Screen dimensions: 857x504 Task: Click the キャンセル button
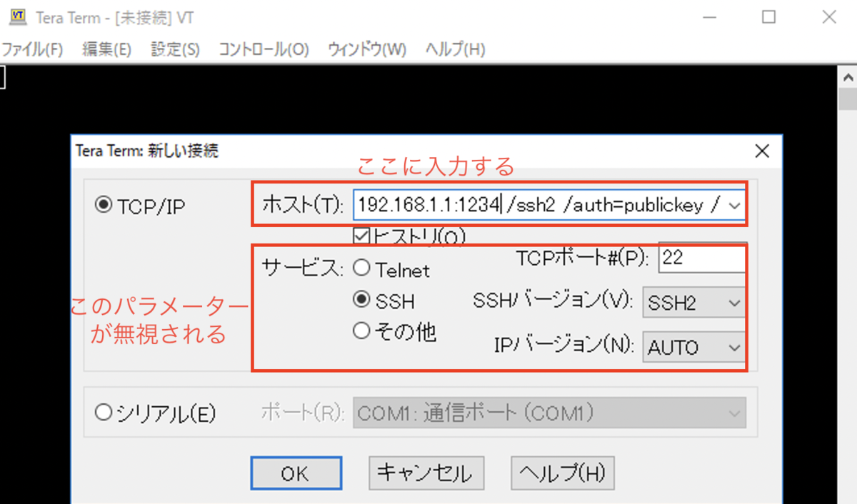(x=426, y=473)
